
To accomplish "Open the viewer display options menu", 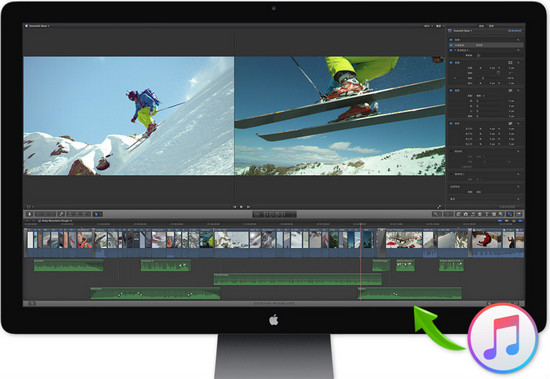I will [439, 26].
